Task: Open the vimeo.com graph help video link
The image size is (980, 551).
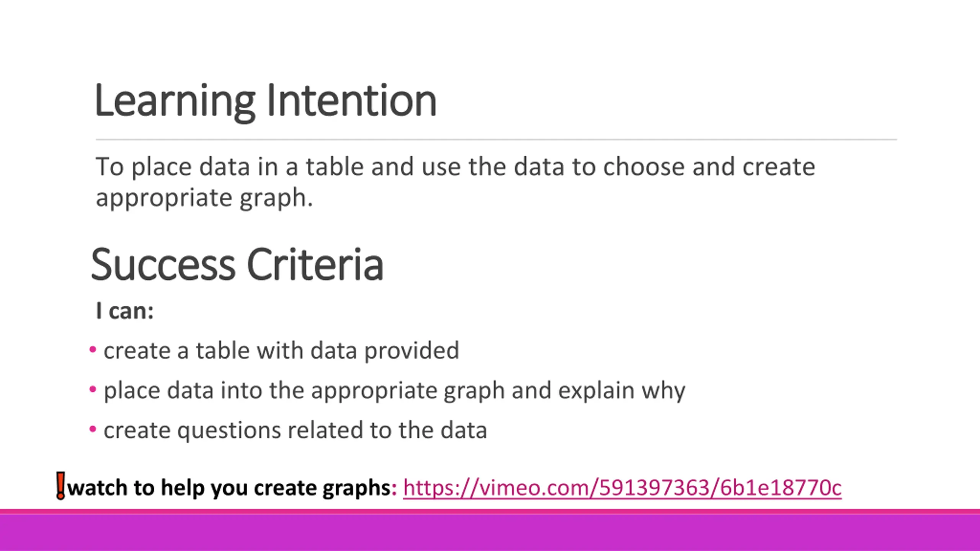Action: tap(622, 488)
